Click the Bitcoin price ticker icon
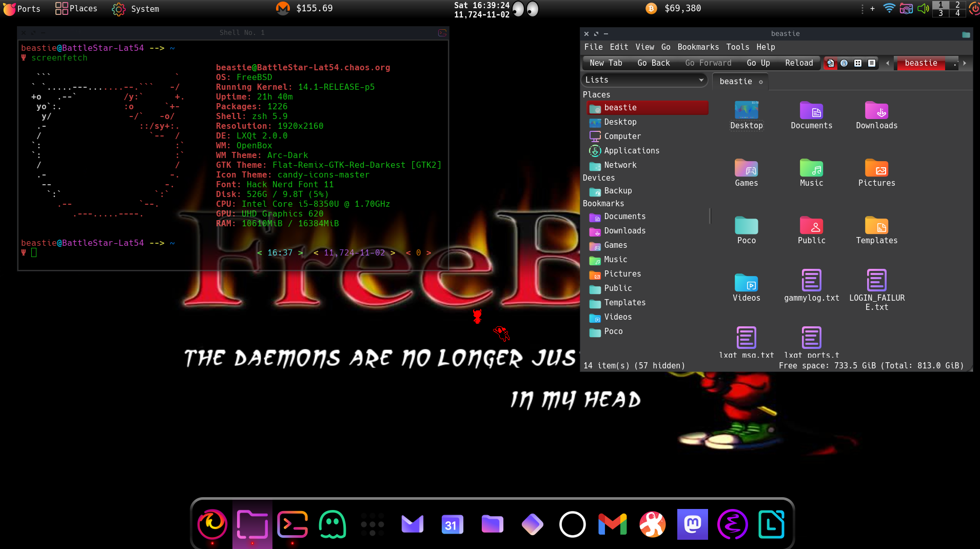Image resolution: width=980 pixels, height=549 pixels. [651, 8]
